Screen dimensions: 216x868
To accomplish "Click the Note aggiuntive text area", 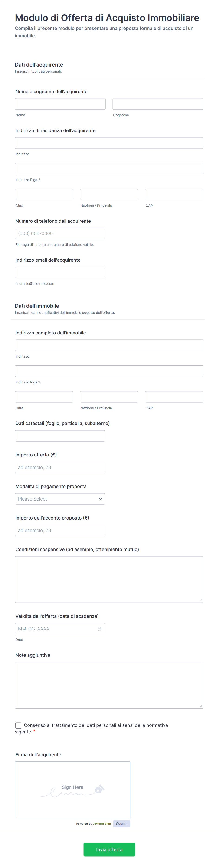I will (109, 685).
